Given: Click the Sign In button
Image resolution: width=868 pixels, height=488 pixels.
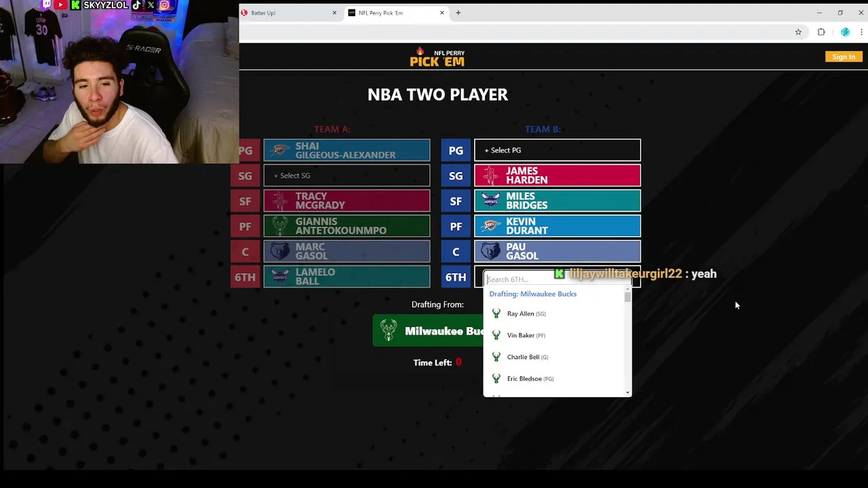Looking at the screenshot, I should 844,57.
